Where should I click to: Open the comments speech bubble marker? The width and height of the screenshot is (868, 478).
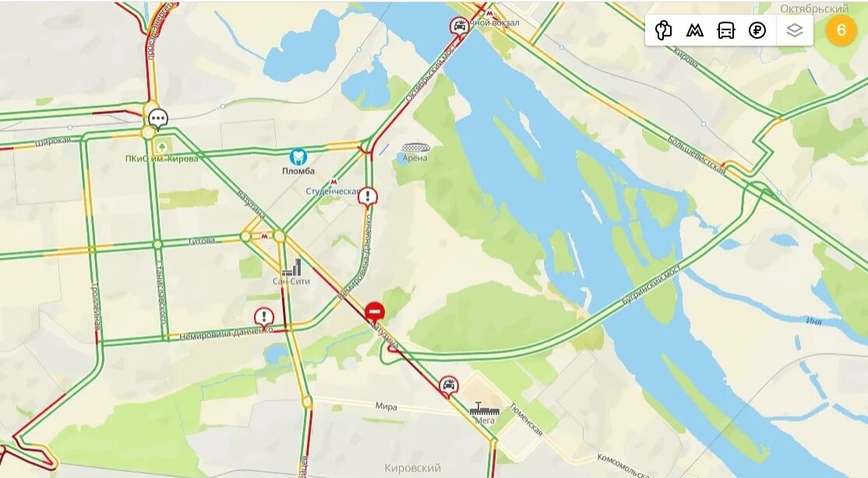158,118
